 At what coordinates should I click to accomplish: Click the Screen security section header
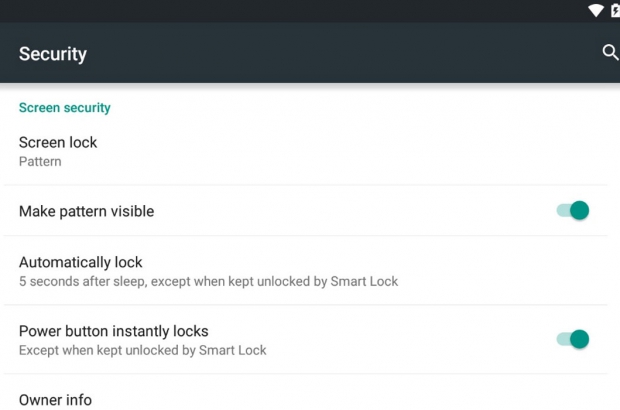(x=65, y=108)
